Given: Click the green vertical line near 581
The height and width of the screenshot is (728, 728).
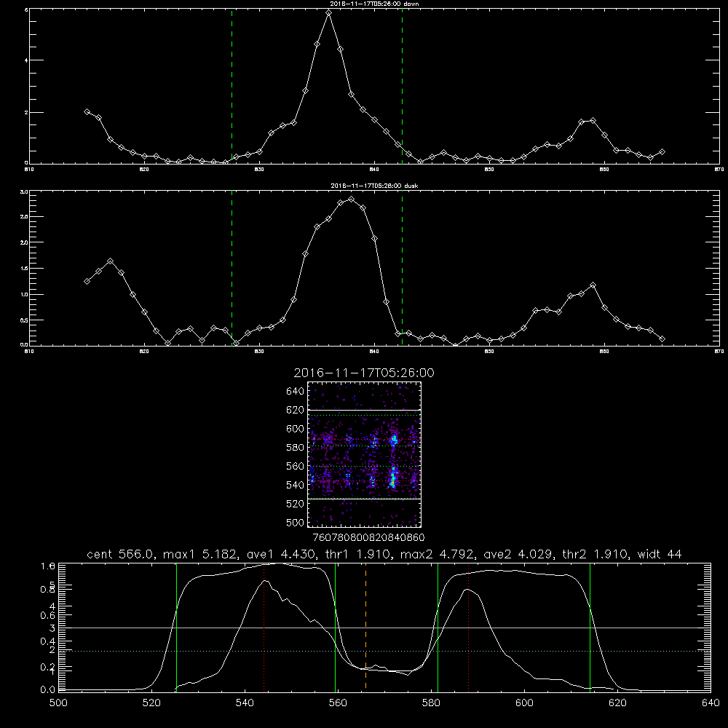Looking at the screenshot, I should 438,626.
